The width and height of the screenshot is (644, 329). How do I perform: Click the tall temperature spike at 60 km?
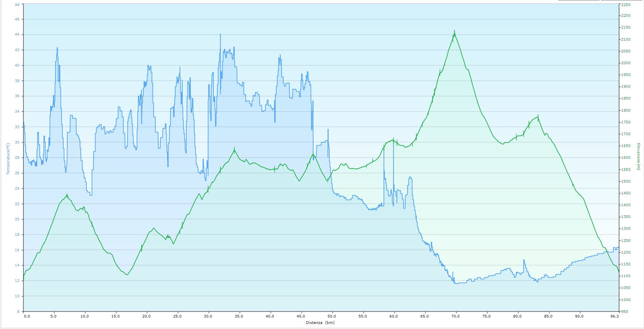[x=393, y=139]
